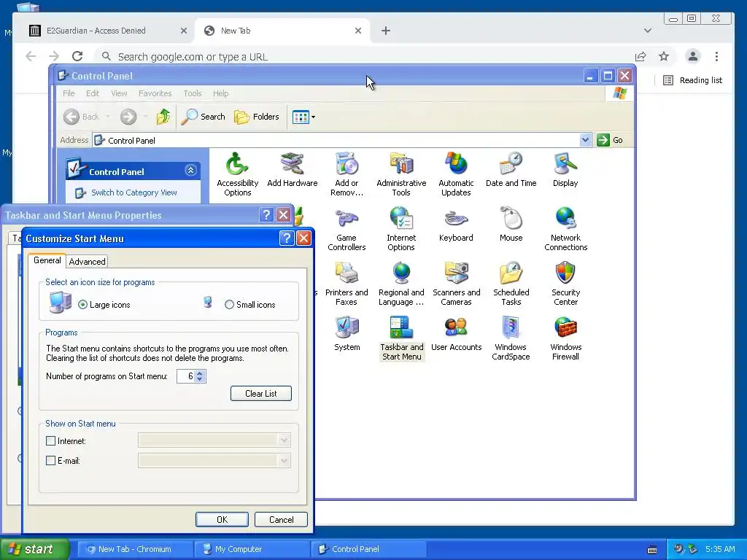Click Switch to Category View link
747x560 pixels.
[x=134, y=192]
